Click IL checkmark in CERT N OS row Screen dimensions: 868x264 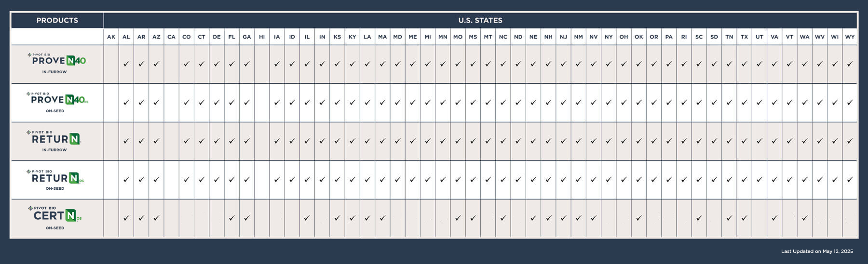coord(307,218)
